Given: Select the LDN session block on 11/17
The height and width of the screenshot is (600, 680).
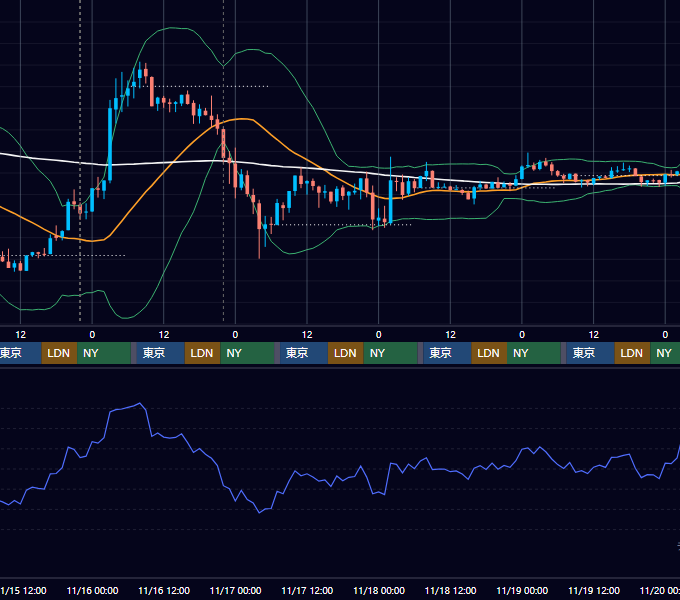Looking at the screenshot, I should 346,353.
